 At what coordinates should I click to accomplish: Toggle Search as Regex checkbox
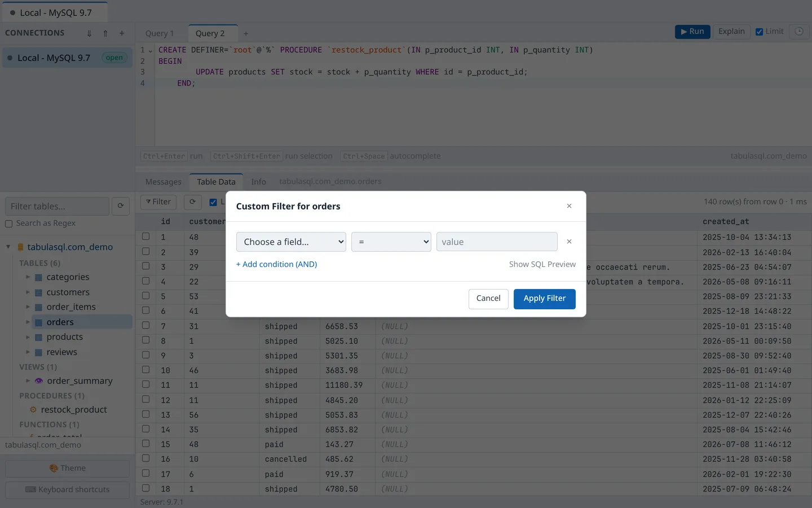click(9, 224)
